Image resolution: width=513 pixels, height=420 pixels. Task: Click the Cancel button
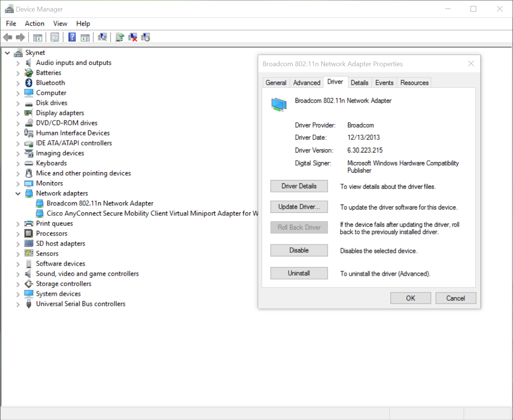[456, 298]
